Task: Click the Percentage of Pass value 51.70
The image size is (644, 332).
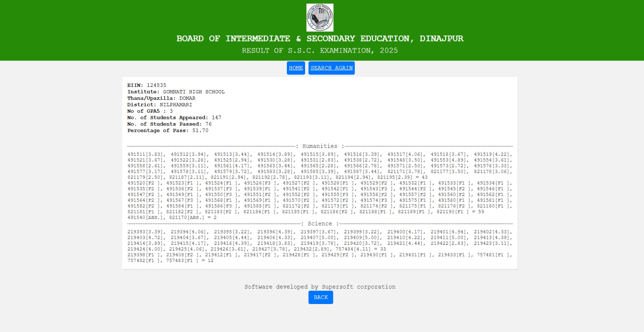Action: [200, 131]
